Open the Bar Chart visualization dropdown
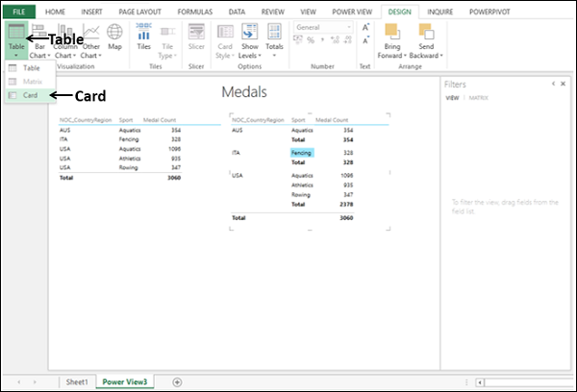 40,44
